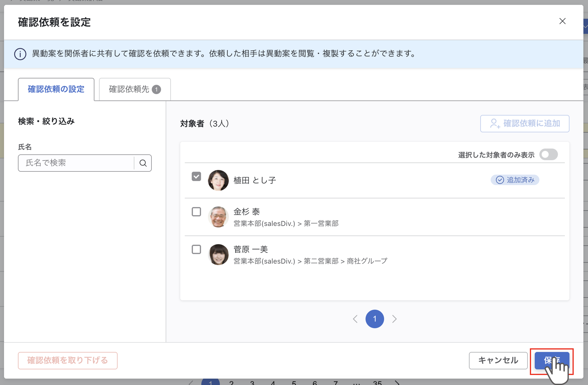Image resolution: width=588 pixels, height=385 pixels.
Task: Click the 氏名で検索 input field
Action: (x=76, y=163)
